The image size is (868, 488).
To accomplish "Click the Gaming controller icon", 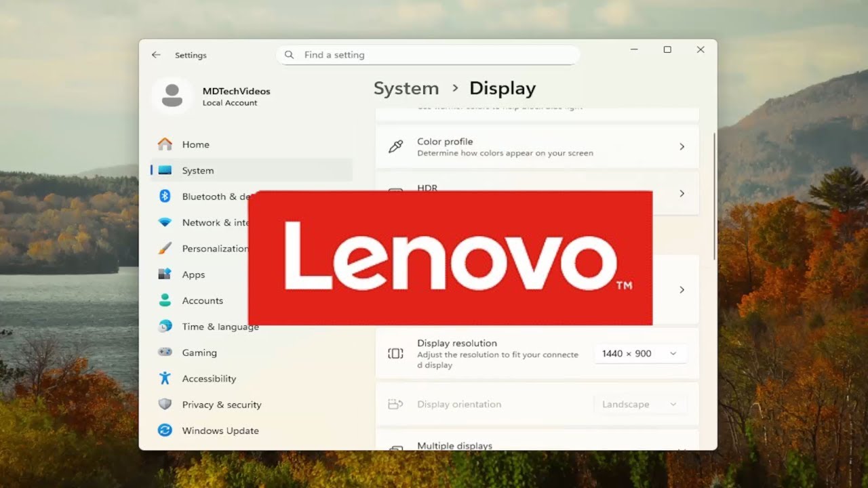I will point(165,352).
